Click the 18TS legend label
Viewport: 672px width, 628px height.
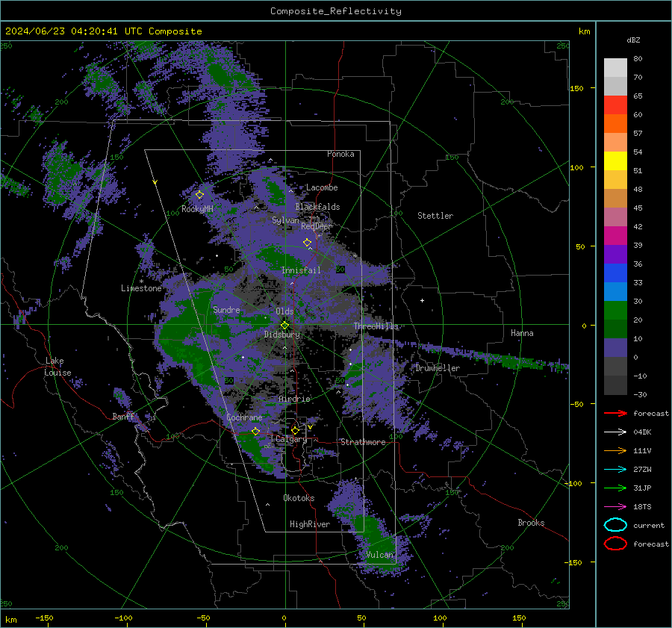tap(642, 507)
